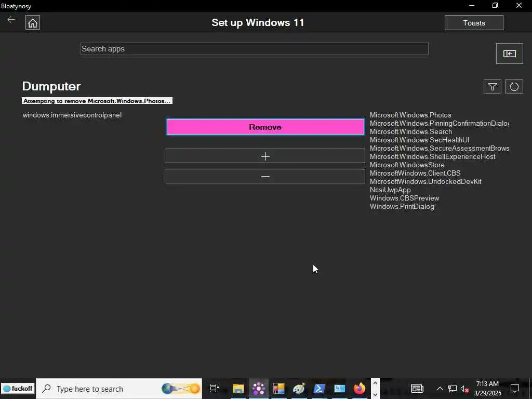Refresh the app list
This screenshot has height=399, width=532.
tap(514, 87)
